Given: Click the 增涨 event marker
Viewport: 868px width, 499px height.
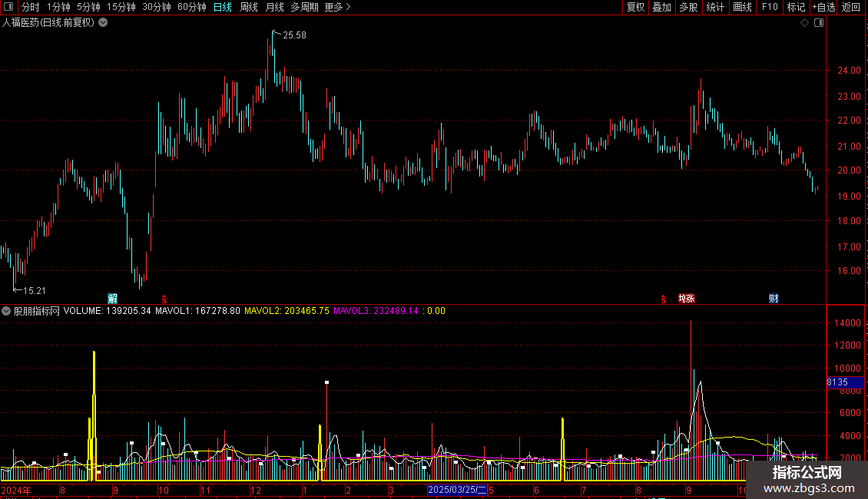Looking at the screenshot, I should coord(687,299).
